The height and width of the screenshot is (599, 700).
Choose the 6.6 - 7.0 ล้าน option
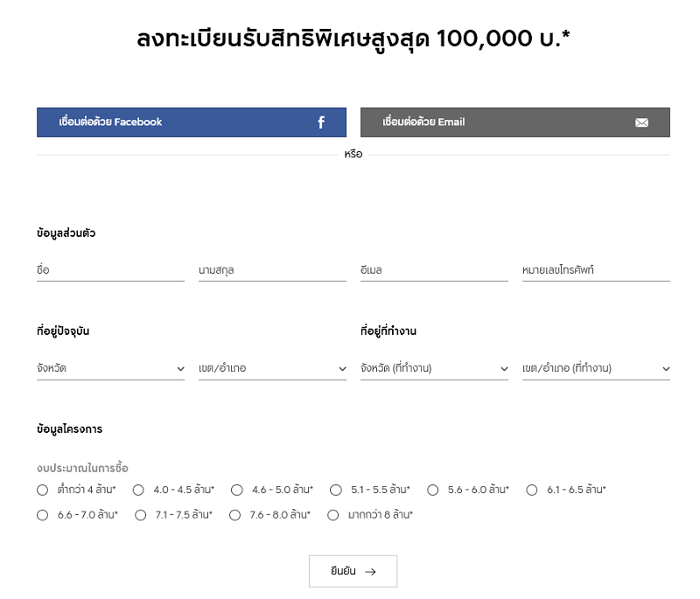[42, 515]
